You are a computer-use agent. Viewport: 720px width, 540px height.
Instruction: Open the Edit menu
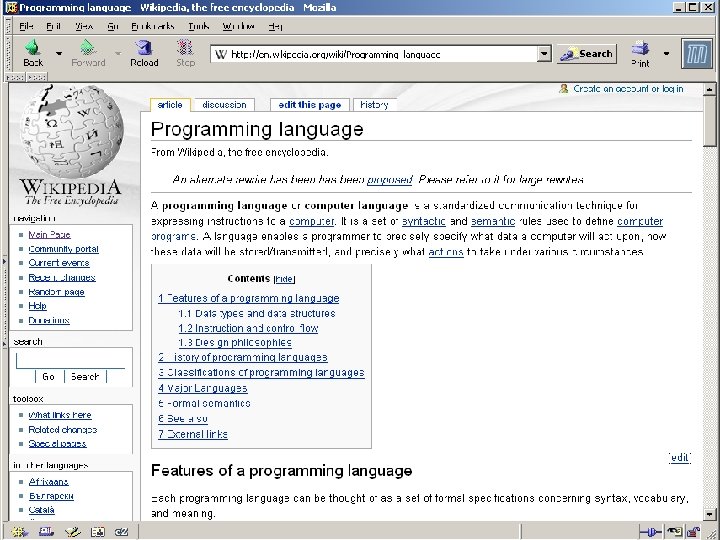click(x=53, y=26)
